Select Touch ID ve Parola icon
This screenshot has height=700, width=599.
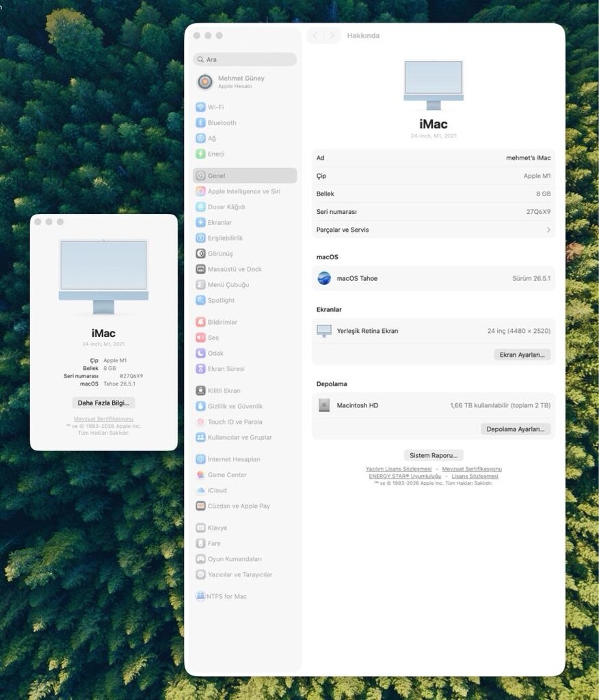coord(200,422)
